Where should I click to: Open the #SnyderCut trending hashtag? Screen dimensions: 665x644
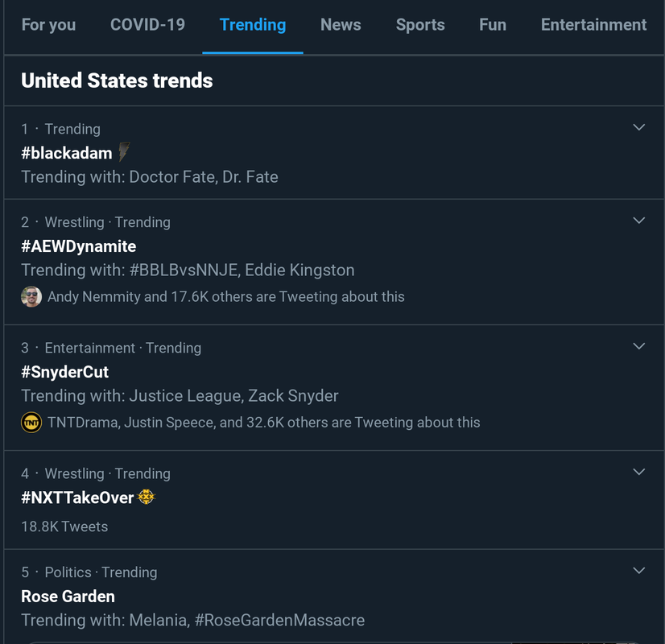pos(65,372)
